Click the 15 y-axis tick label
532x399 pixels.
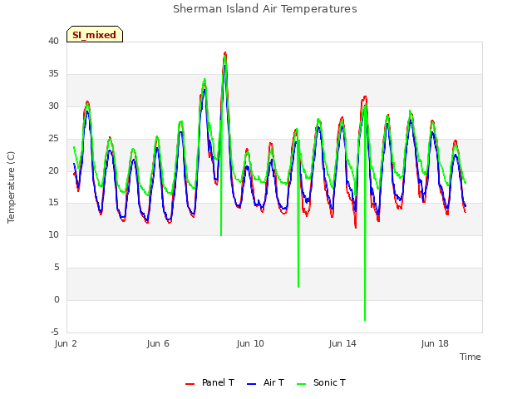(x=53, y=203)
